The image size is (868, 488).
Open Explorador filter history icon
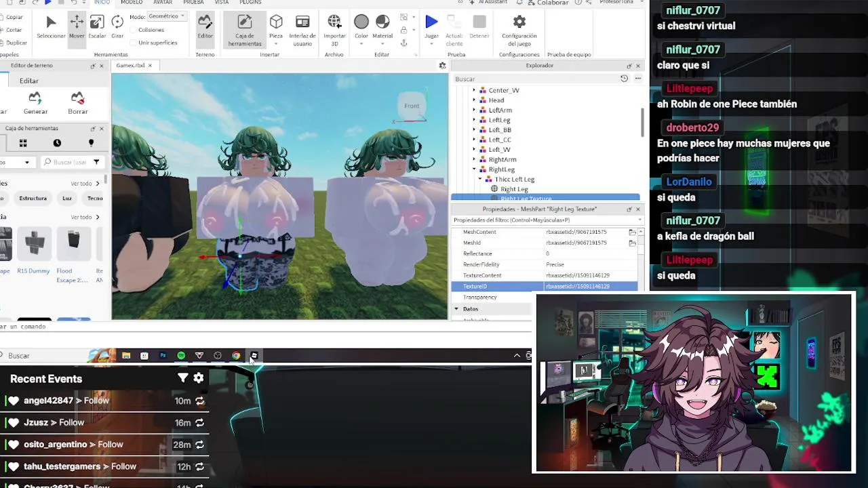(624, 79)
